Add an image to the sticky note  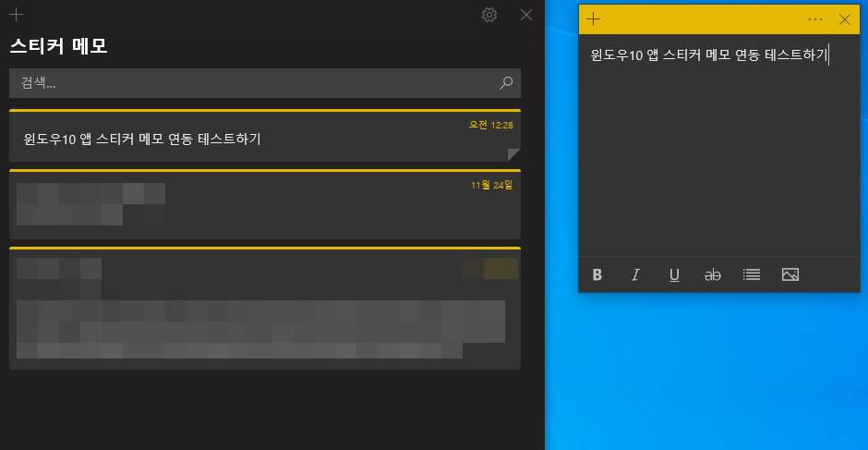click(790, 274)
